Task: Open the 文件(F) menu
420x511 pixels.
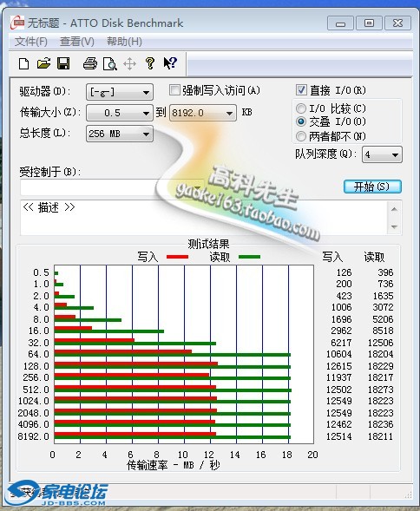Action: pos(31,42)
